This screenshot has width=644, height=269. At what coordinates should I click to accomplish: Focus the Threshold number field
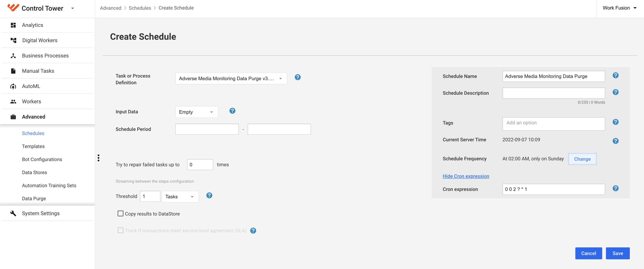150,196
